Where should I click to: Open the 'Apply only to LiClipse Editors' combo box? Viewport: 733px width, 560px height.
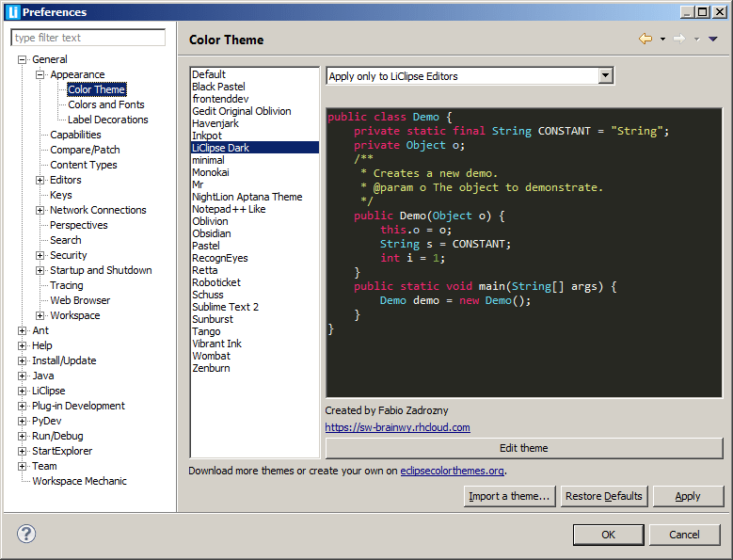click(x=470, y=75)
